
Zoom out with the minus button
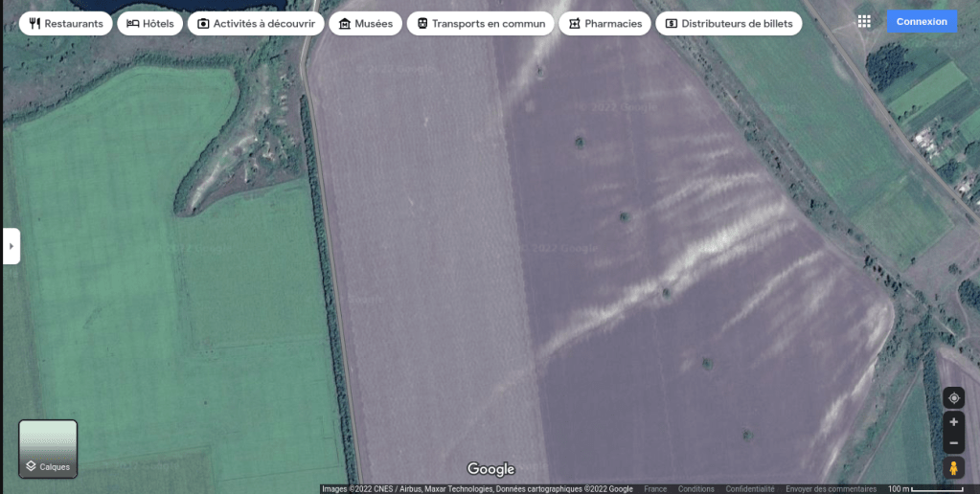pyautogui.click(x=953, y=443)
